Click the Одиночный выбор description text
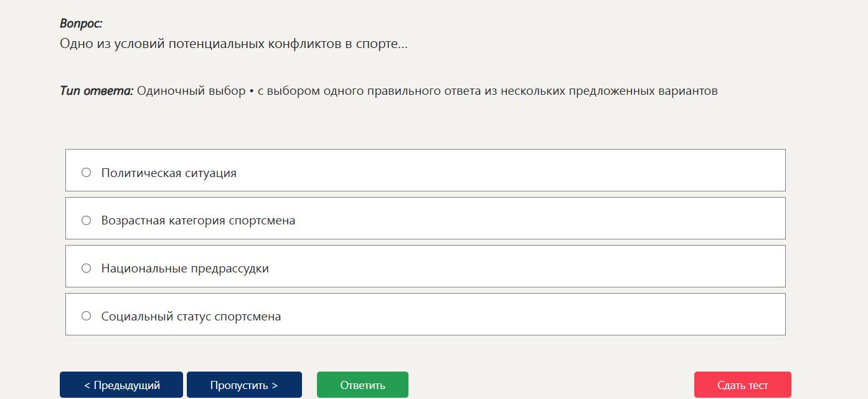The width and height of the screenshot is (868, 399). click(x=427, y=91)
